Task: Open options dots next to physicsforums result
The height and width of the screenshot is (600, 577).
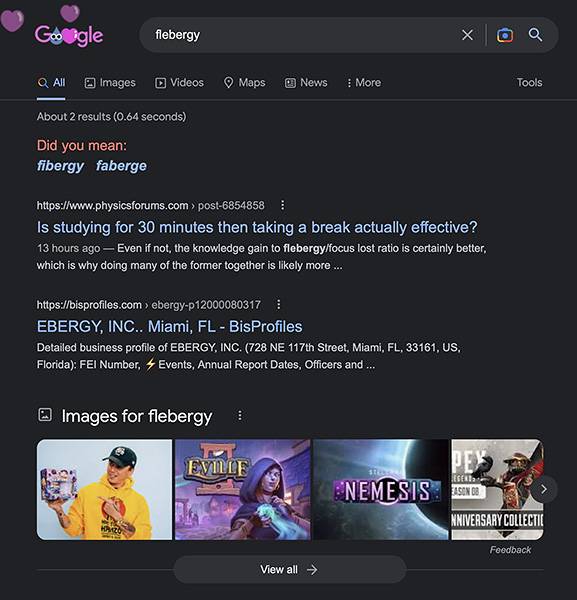Action: 282,205
